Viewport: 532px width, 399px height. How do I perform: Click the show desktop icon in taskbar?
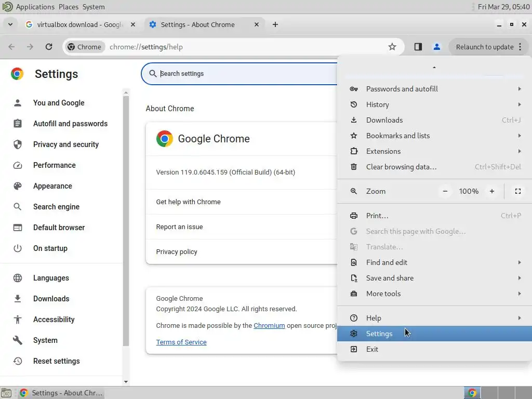pyautogui.click(x=6, y=393)
